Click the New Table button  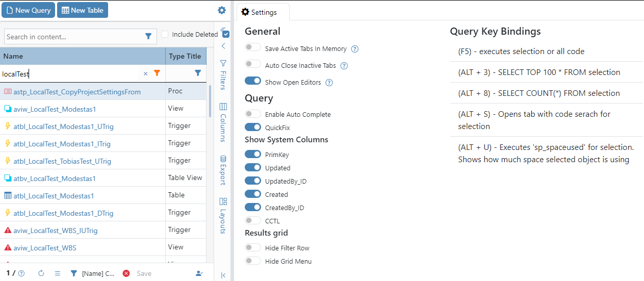tap(82, 10)
